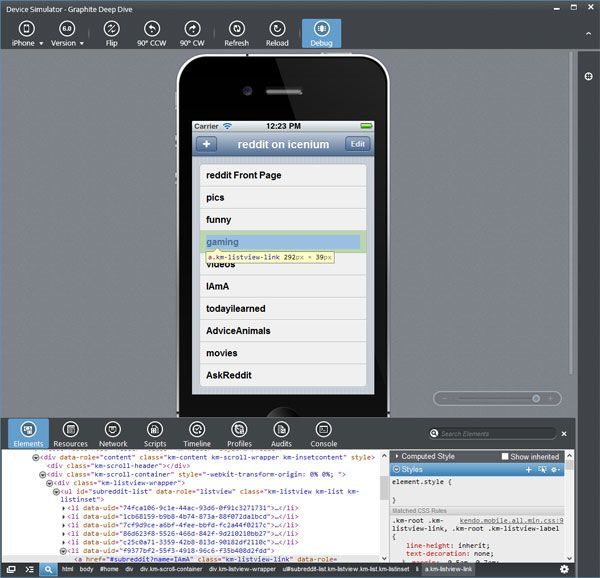The height and width of the screenshot is (578, 600).
Task: Click the zoom slider minus end
Action: pyautogui.click(x=445, y=399)
